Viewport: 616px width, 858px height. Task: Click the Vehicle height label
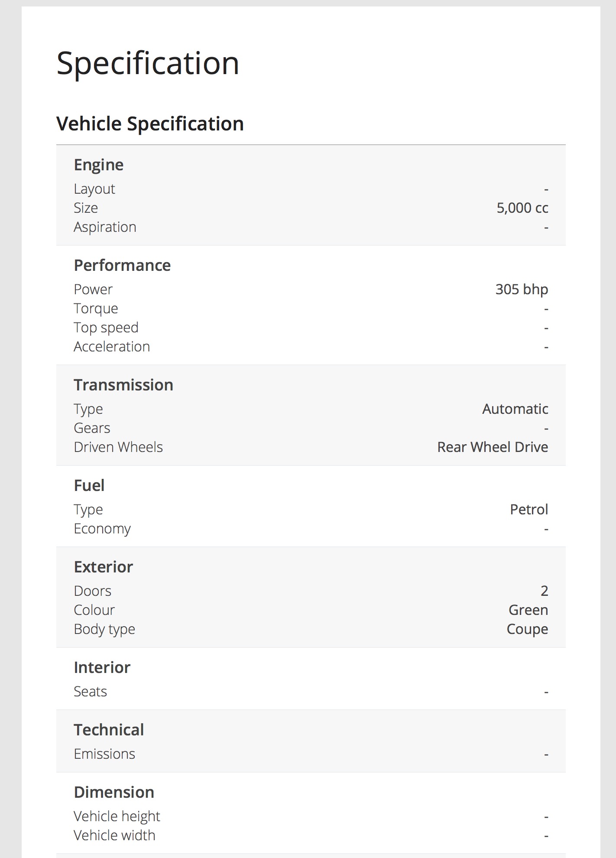point(117,816)
